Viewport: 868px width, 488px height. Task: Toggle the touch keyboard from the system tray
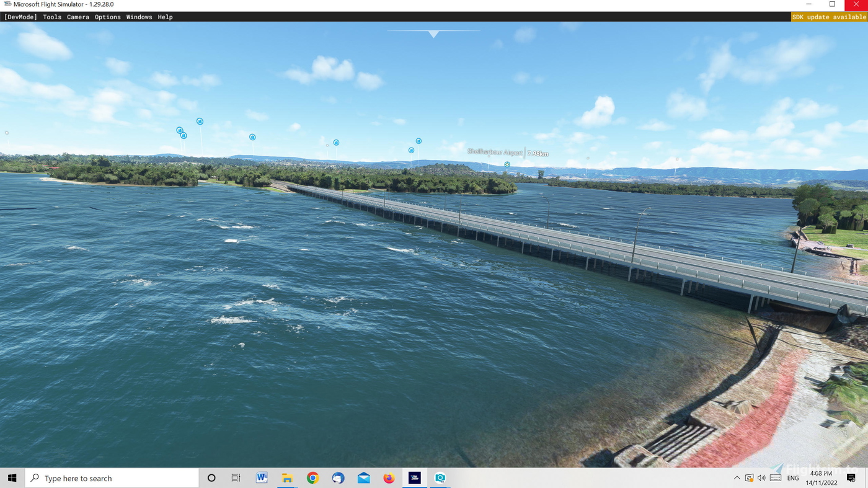pos(775,477)
